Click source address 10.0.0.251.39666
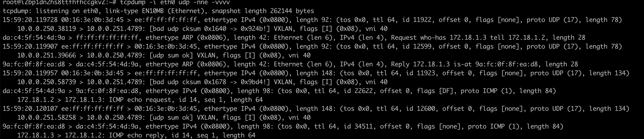The height and width of the screenshot is (139, 644). 47,55
